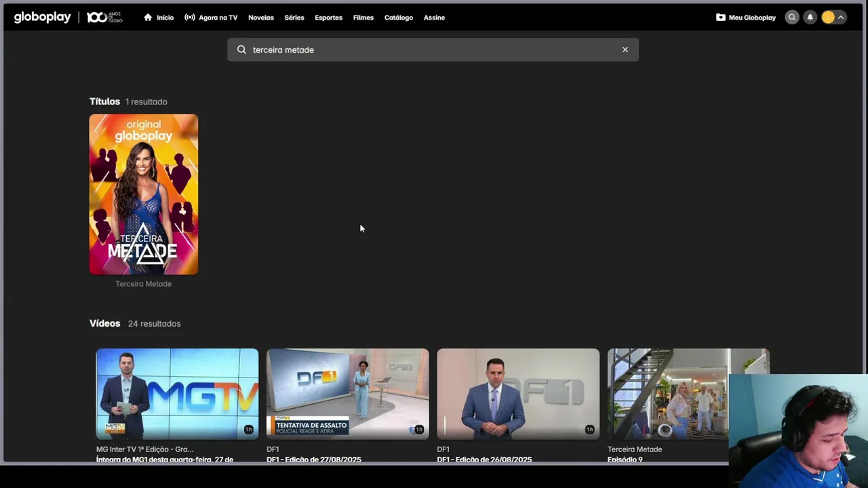
Task: Open the Esportes menu
Action: point(328,18)
